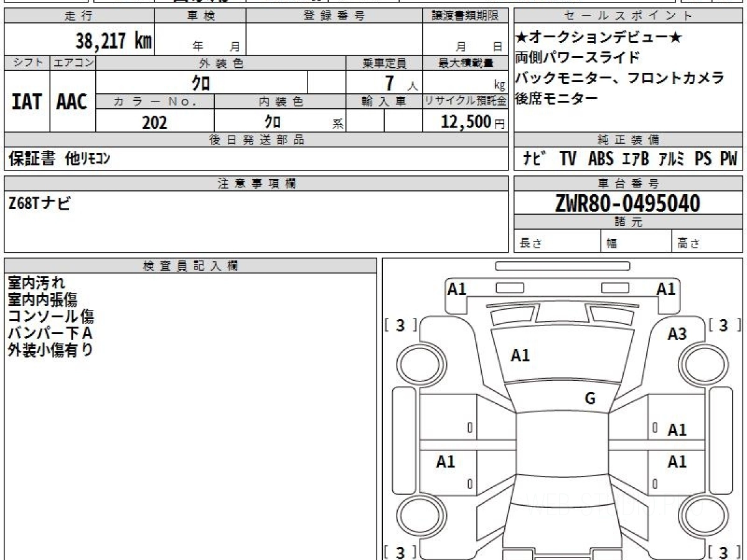Select the バンパー下A inspector note
Image resolution: width=747 pixels, height=560 pixels.
50,334
